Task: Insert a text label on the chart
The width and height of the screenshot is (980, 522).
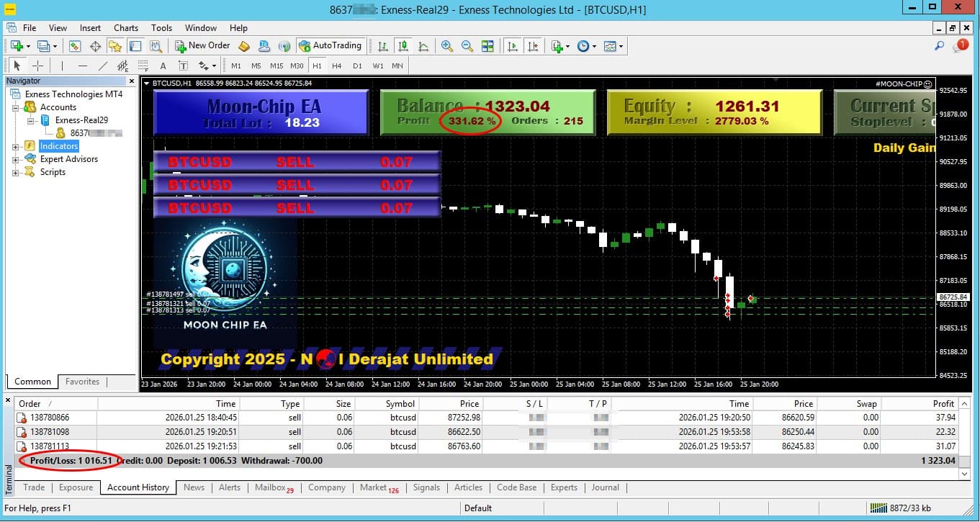Action: [183, 65]
